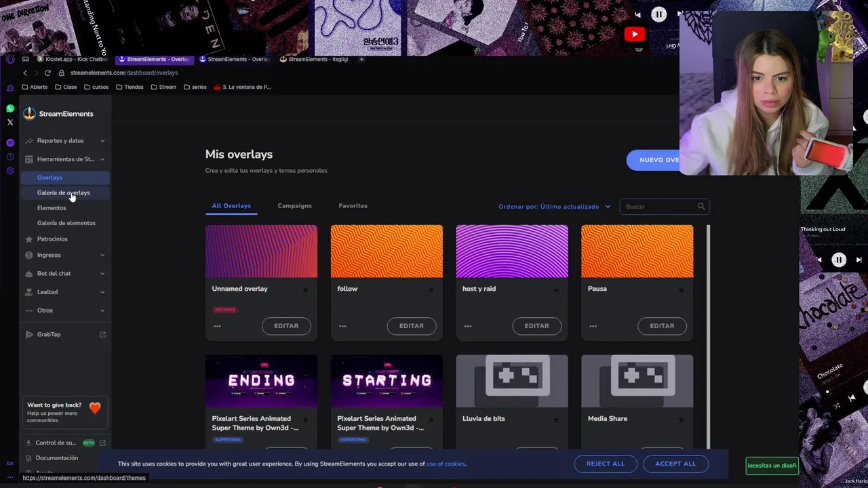Viewport: 868px width, 488px height.
Task: Open the STARTING Pixelart overlay thumbnail
Action: click(387, 381)
